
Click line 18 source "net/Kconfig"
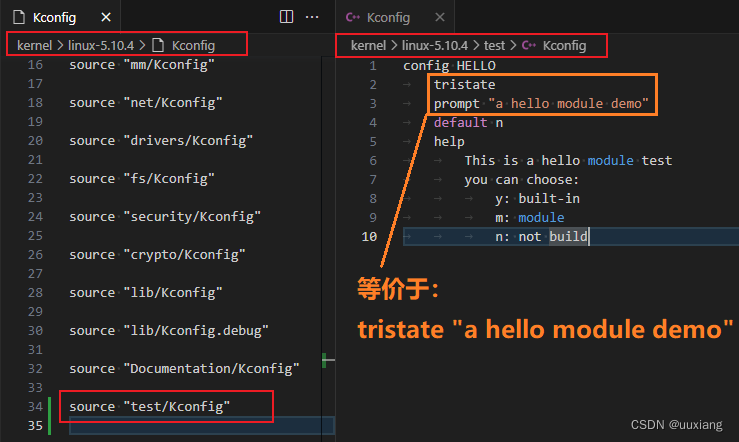pyautogui.click(x=146, y=103)
